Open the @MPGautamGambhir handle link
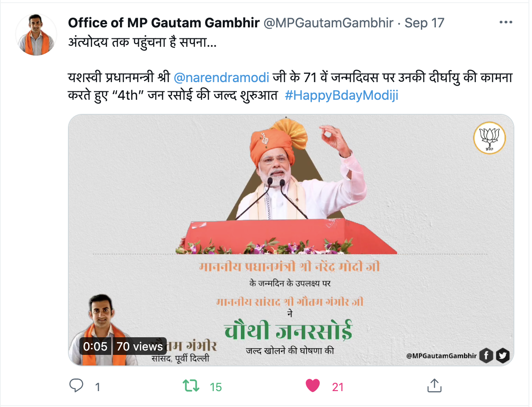 [x=328, y=23]
